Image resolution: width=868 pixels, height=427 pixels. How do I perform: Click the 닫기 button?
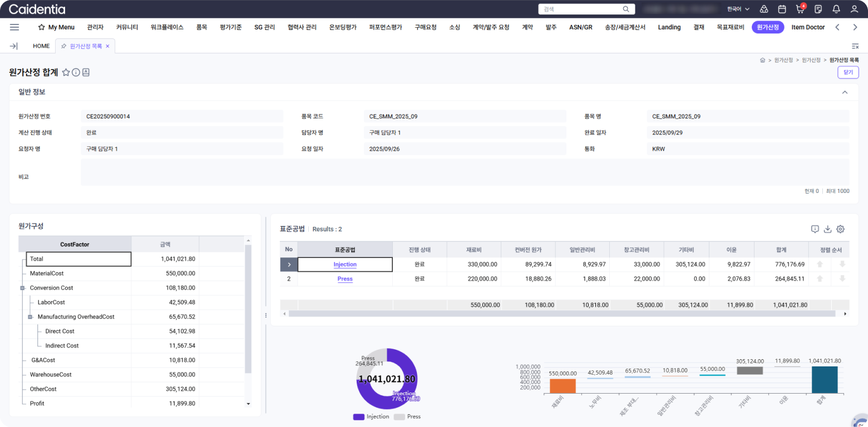(847, 72)
